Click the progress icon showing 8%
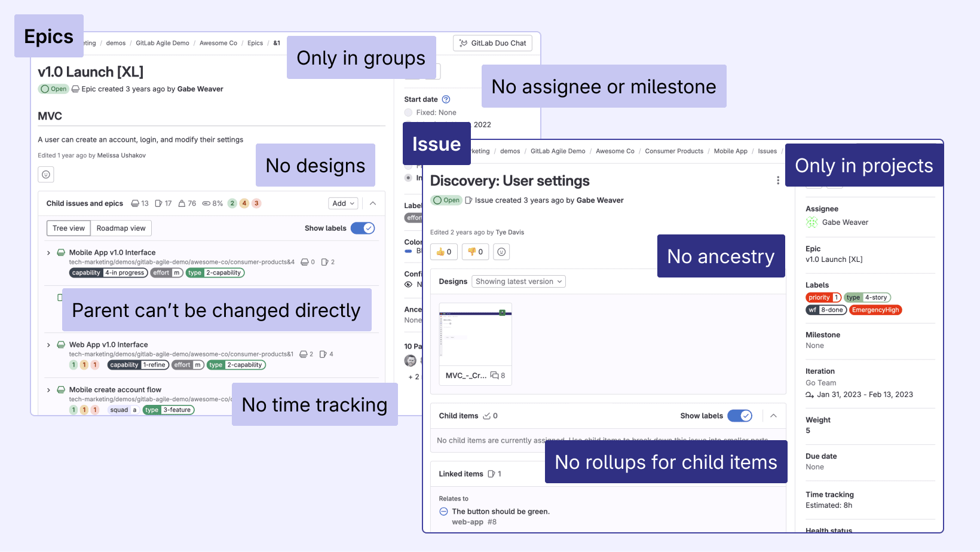The width and height of the screenshot is (980, 552). point(206,203)
